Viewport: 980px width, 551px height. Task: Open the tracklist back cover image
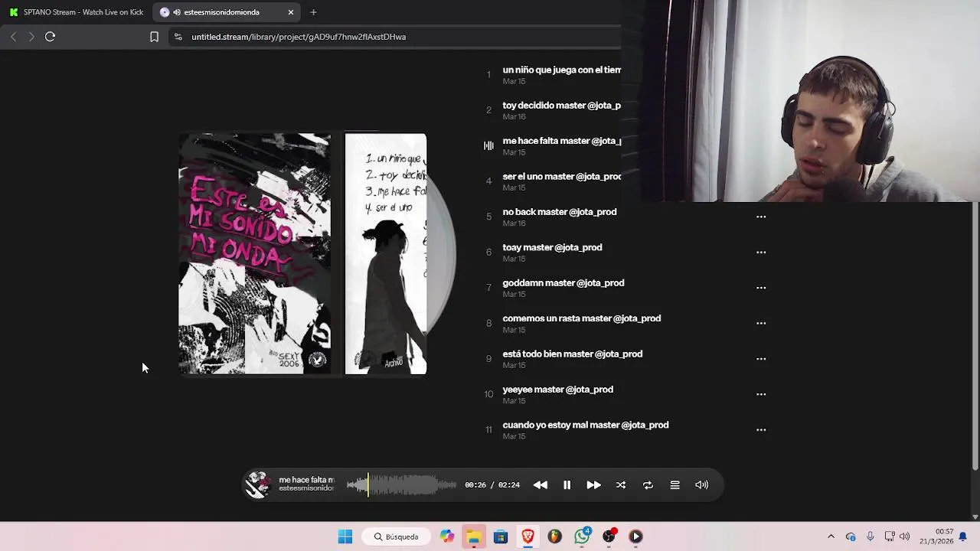pyautogui.click(x=386, y=254)
